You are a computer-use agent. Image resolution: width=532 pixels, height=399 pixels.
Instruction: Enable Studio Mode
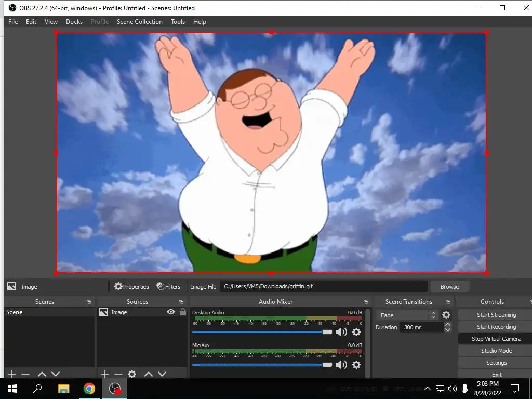click(496, 351)
